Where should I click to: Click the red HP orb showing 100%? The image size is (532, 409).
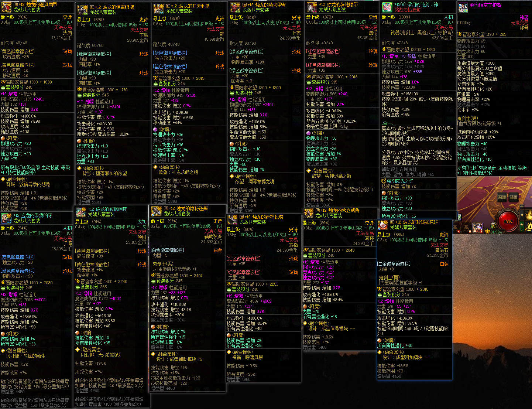click(508, 221)
